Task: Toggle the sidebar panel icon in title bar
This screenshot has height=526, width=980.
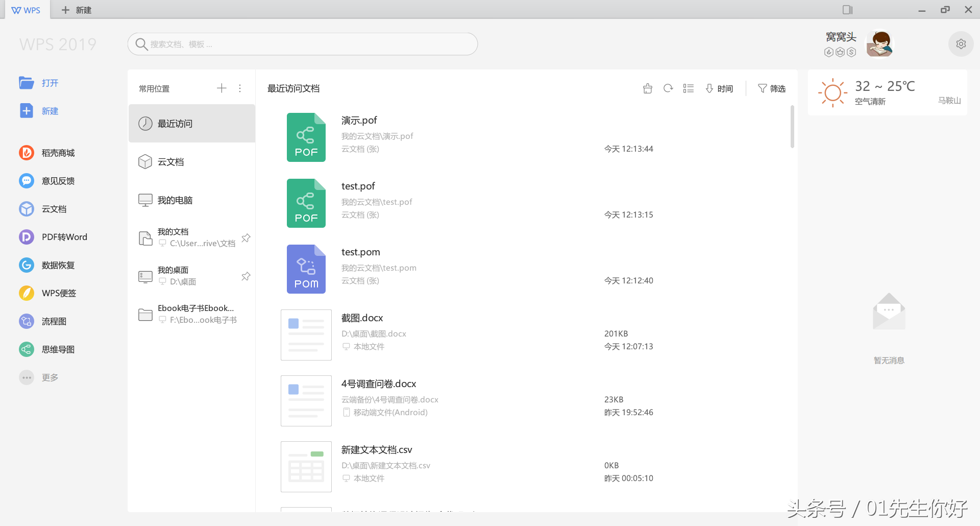Action: tap(847, 10)
